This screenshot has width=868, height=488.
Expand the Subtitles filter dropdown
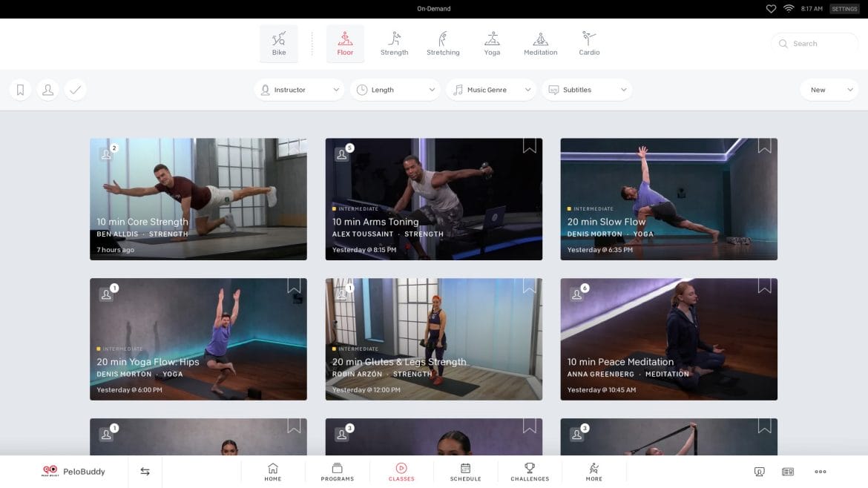click(587, 90)
